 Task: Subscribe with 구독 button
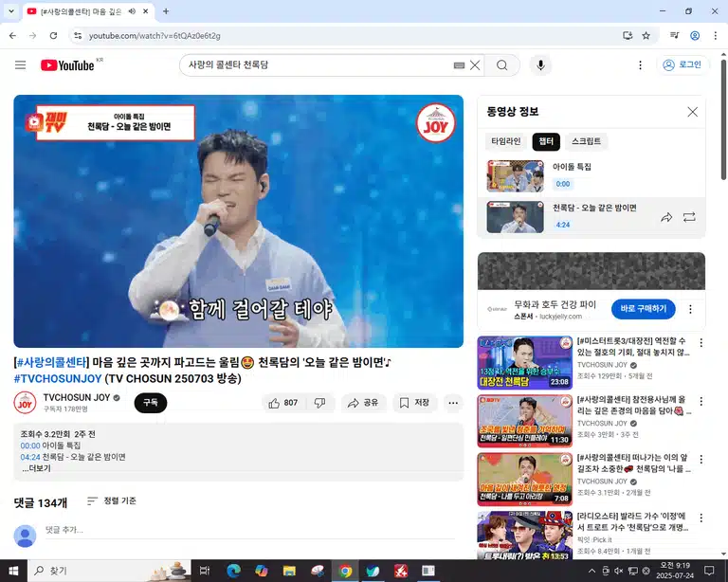click(151, 403)
